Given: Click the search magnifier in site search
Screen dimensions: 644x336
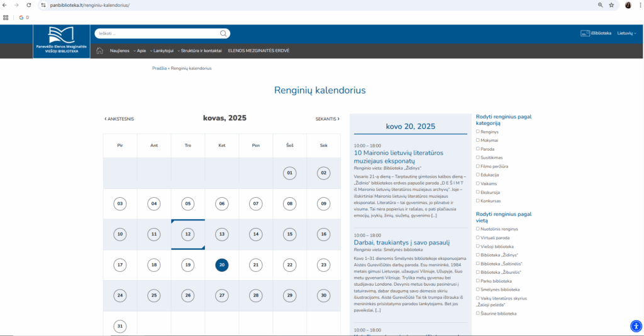Looking at the screenshot, I should pyautogui.click(x=223, y=34).
